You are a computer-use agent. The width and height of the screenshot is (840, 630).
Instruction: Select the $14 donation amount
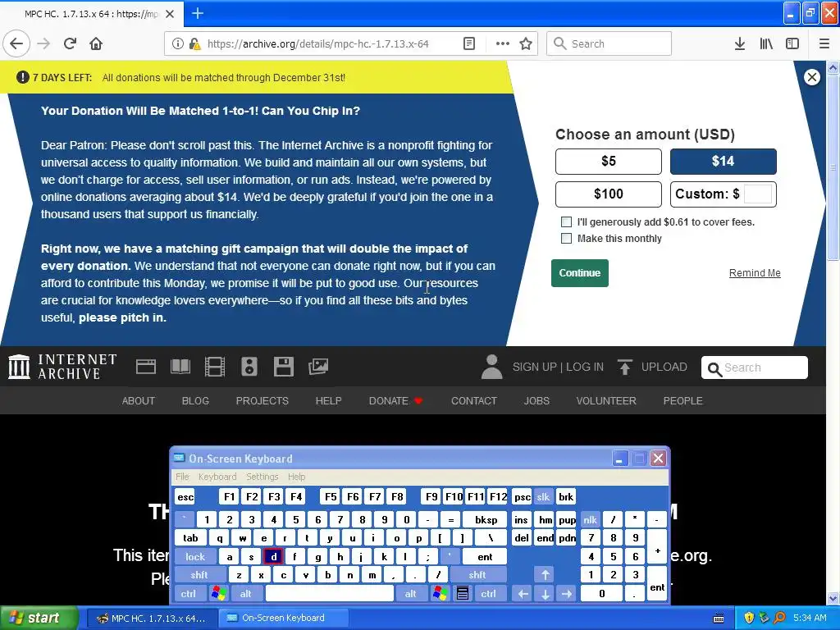click(724, 162)
